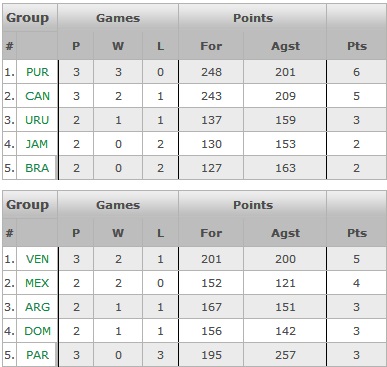Click the URU team link
The height and width of the screenshot is (367, 387).
(x=37, y=120)
